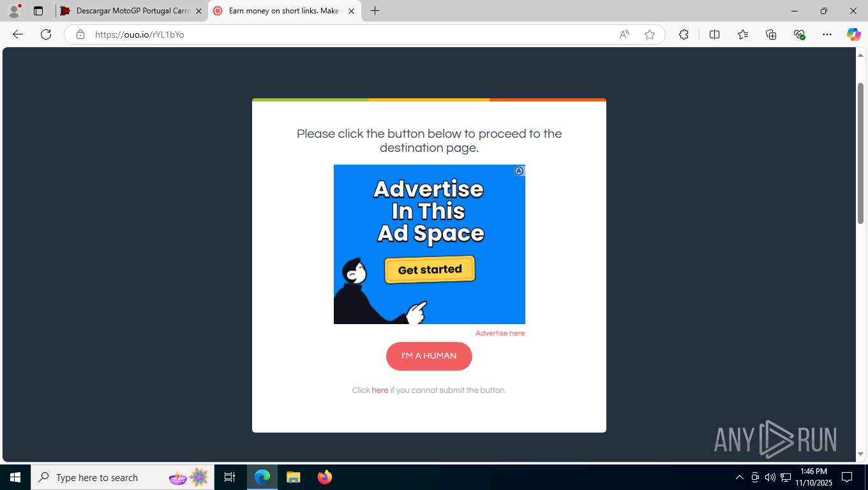Toggle Split screen view
Screen dimensions: 868x490
(714, 34)
